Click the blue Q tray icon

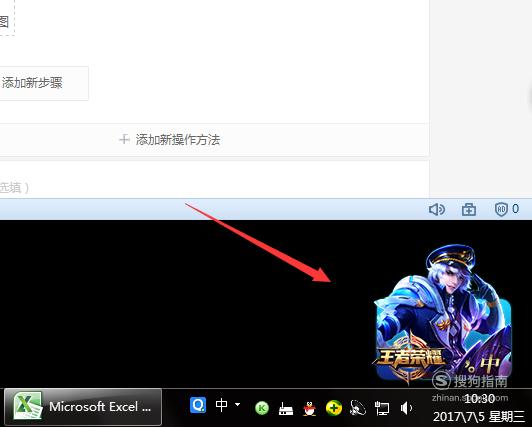[x=198, y=405]
